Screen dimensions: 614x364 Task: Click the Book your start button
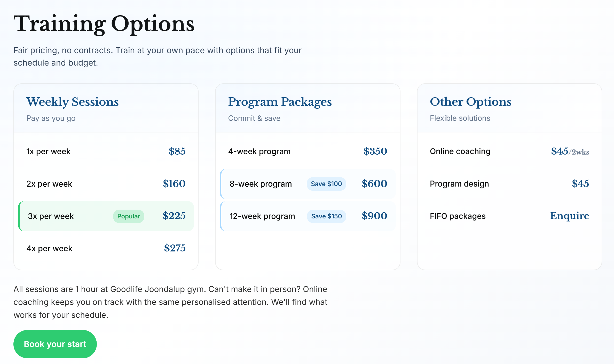click(x=55, y=344)
